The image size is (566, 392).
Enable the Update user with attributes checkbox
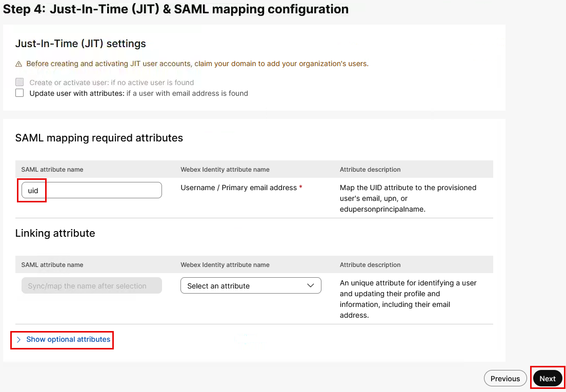[19, 93]
